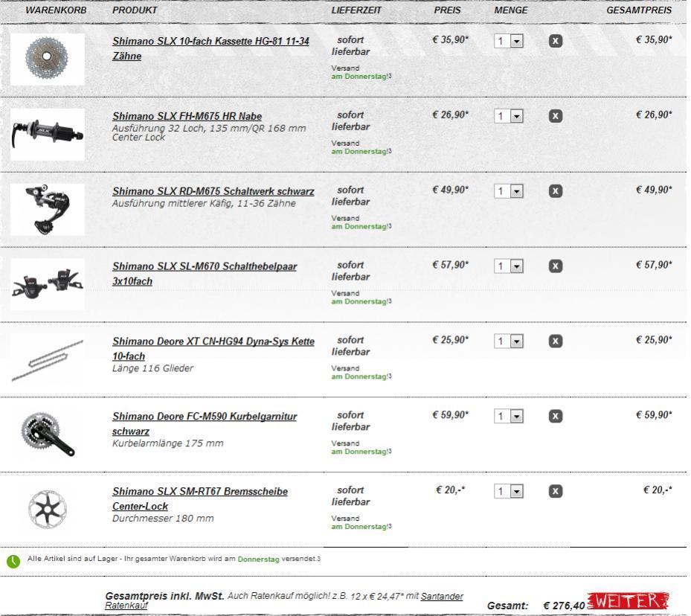Click the red WEITER button

tap(628, 601)
